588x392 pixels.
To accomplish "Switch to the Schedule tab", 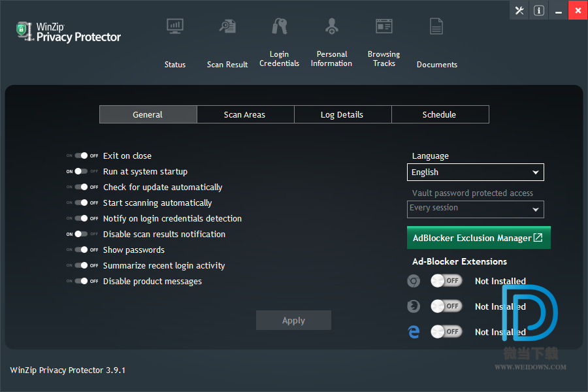I will point(440,114).
